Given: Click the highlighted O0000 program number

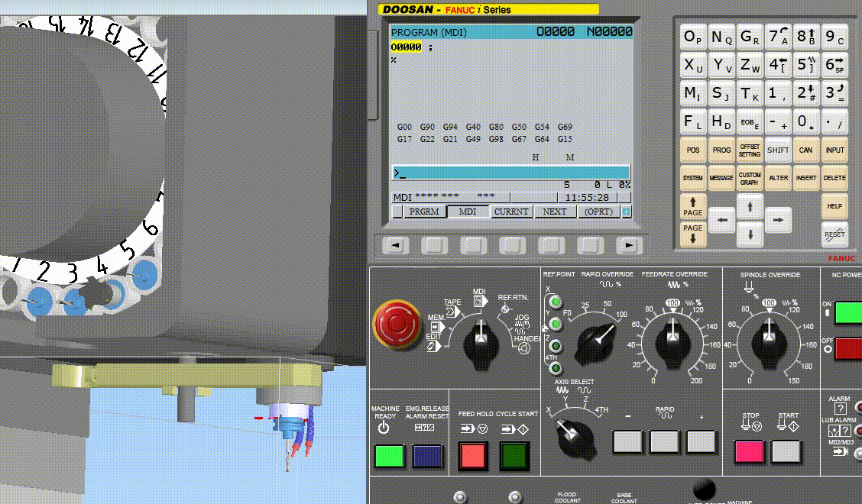Looking at the screenshot, I should point(407,47).
